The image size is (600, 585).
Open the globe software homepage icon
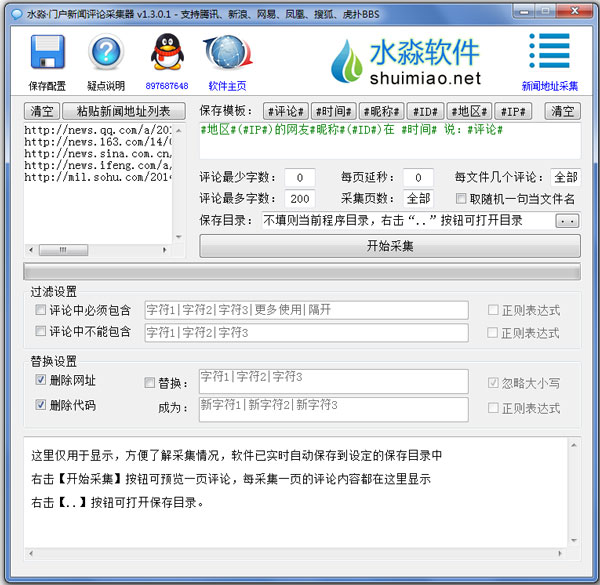227,52
